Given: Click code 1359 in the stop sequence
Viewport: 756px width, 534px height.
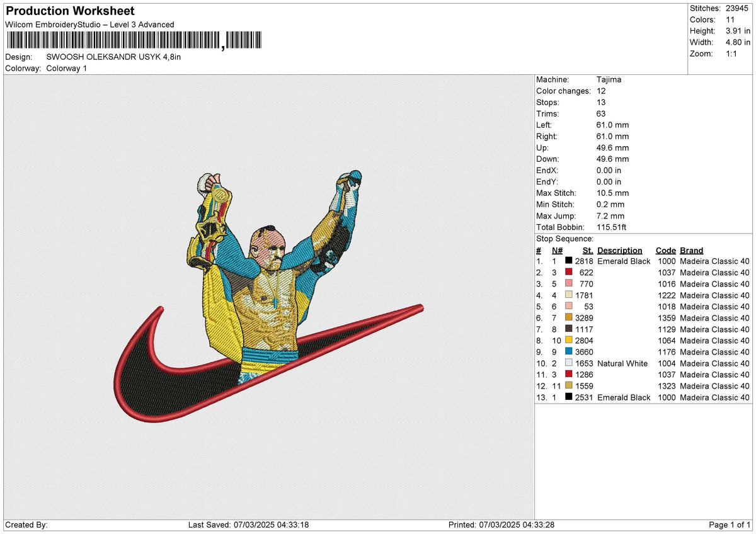Looking at the screenshot, I should 667,318.
